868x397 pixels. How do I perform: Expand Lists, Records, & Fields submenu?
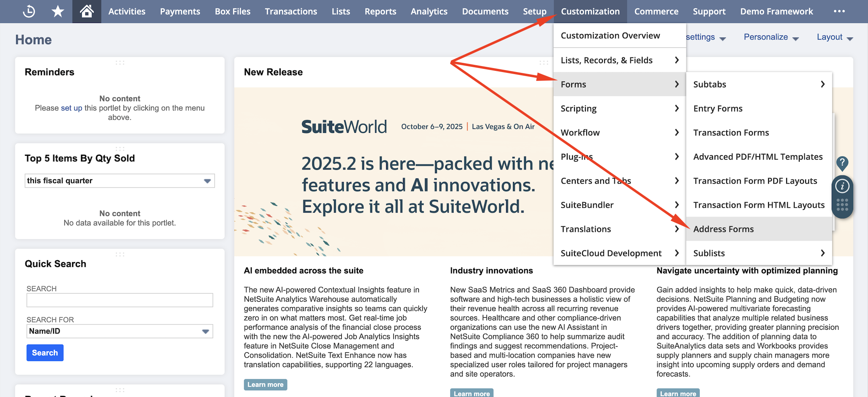coord(620,60)
